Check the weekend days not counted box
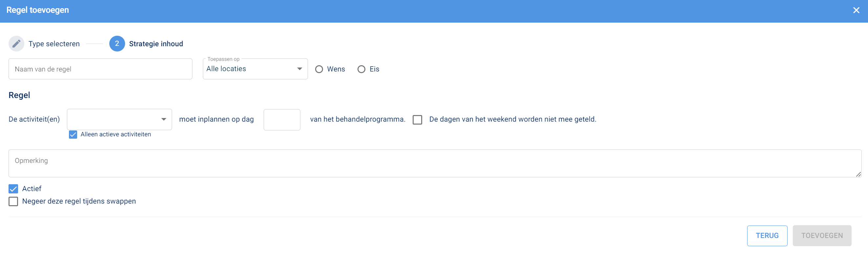868x257 pixels. pyautogui.click(x=417, y=119)
